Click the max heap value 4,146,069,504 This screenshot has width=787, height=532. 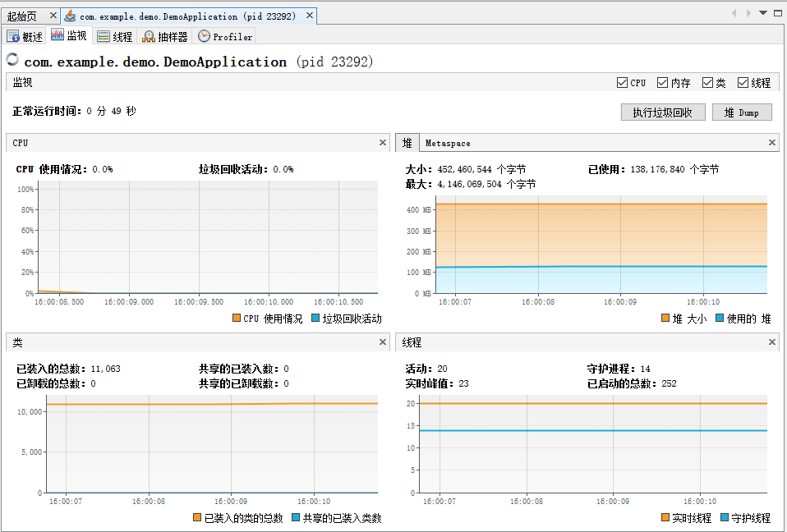(469, 184)
